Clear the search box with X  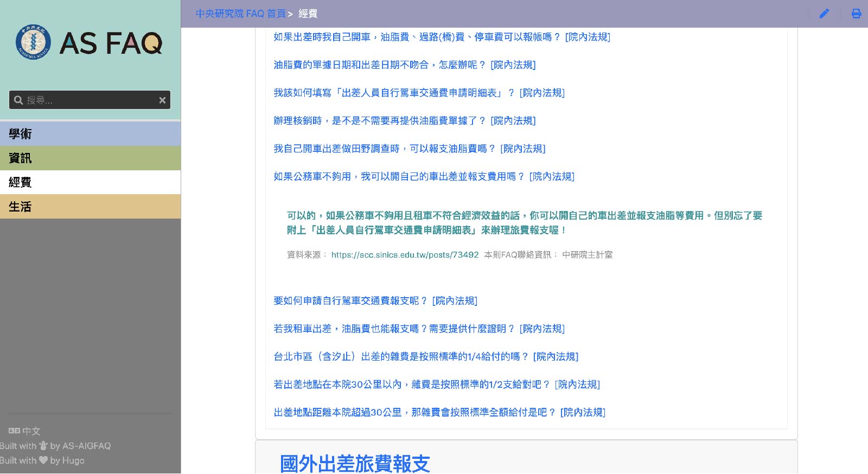[x=162, y=100]
